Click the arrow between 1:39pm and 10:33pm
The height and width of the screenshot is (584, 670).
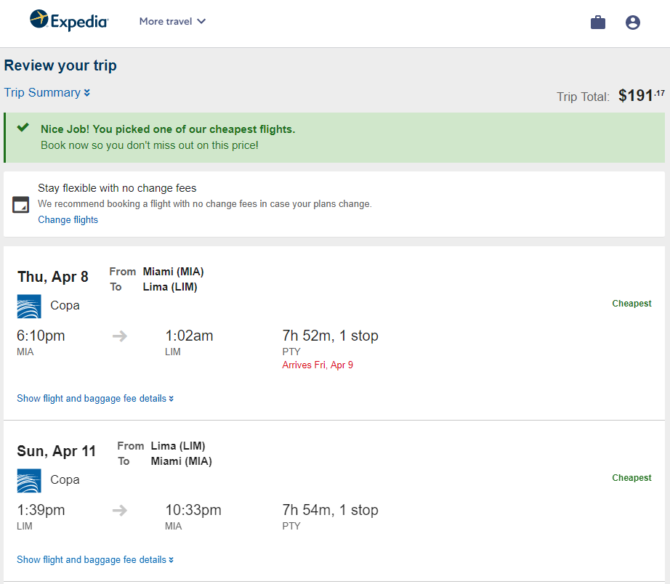[x=120, y=511]
